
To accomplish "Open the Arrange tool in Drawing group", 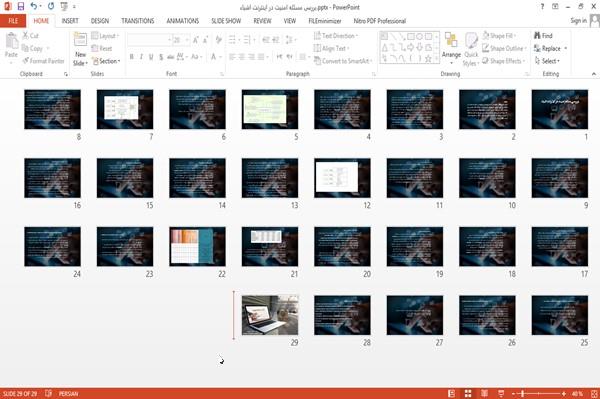I will click(451, 49).
